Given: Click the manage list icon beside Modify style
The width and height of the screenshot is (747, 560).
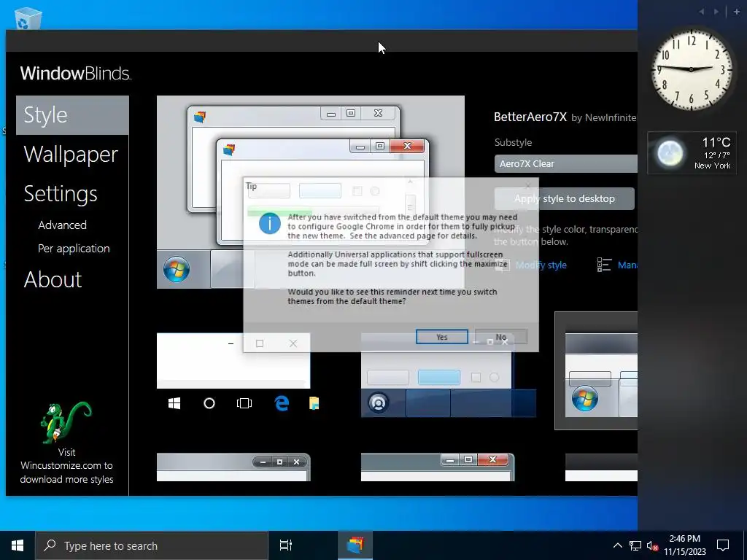Looking at the screenshot, I should click(x=604, y=265).
